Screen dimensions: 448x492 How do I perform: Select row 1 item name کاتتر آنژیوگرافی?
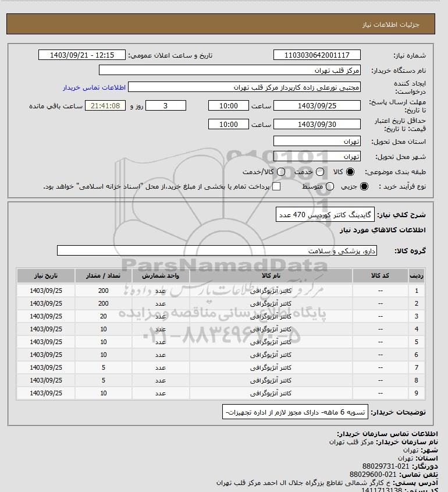[x=271, y=291]
